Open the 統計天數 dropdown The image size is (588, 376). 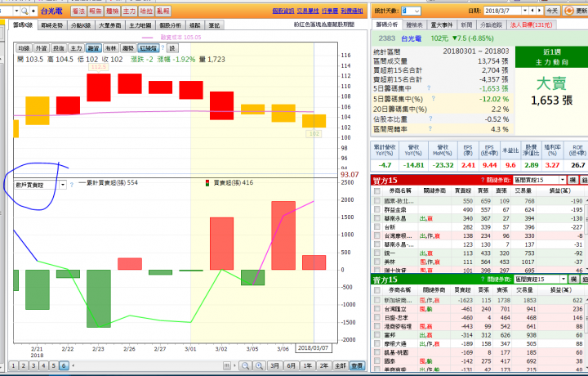pos(417,11)
